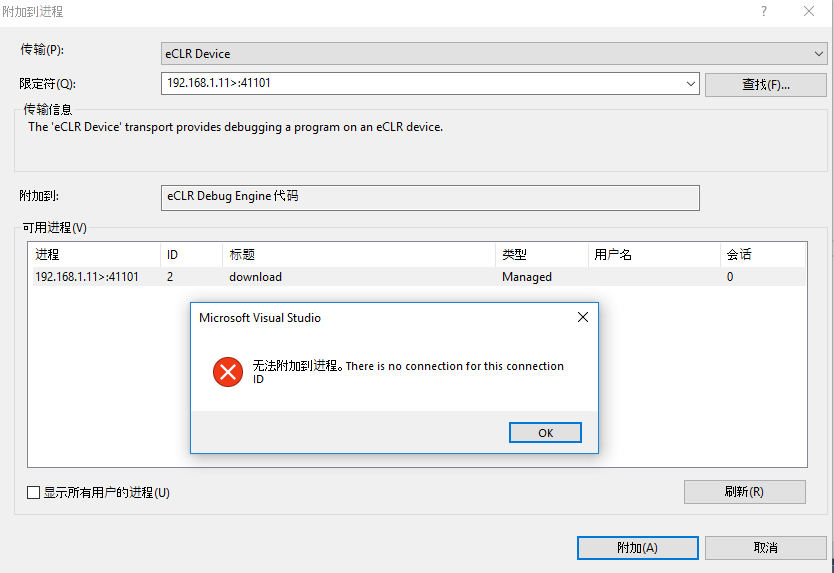The image size is (834, 573).
Task: Sort by the 标题 column header
Action: (359, 255)
